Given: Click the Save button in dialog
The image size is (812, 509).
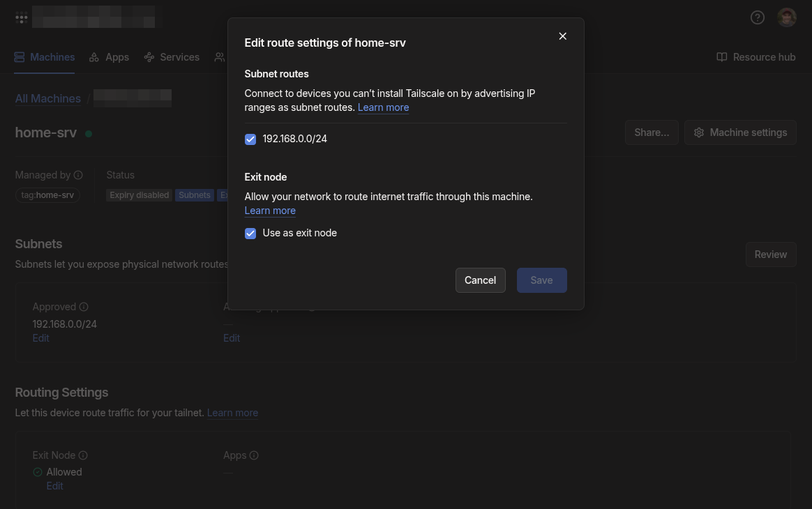Looking at the screenshot, I should point(541,280).
